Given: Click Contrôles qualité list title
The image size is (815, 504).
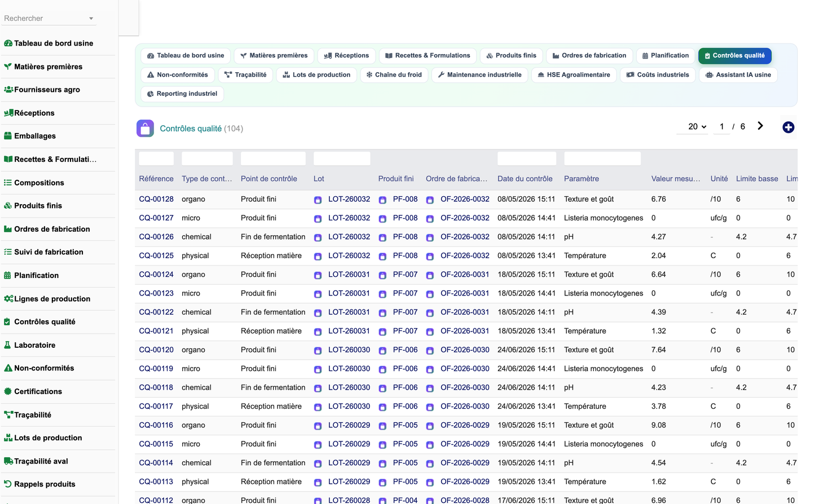Looking at the screenshot, I should (x=191, y=129).
